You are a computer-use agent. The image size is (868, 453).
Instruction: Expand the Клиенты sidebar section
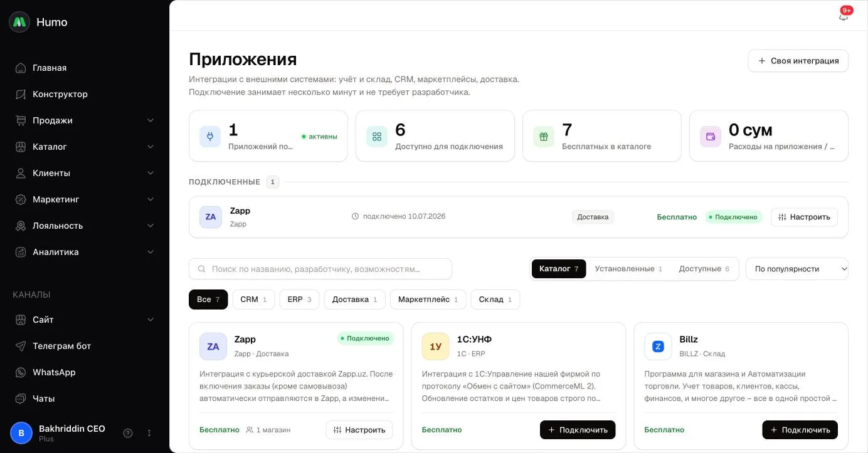click(x=85, y=173)
